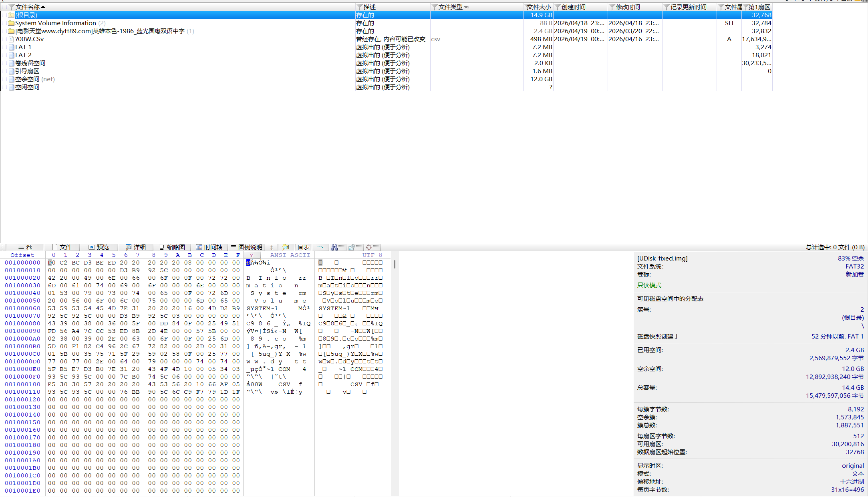Open filter for 创建时间 column

(x=558, y=7)
